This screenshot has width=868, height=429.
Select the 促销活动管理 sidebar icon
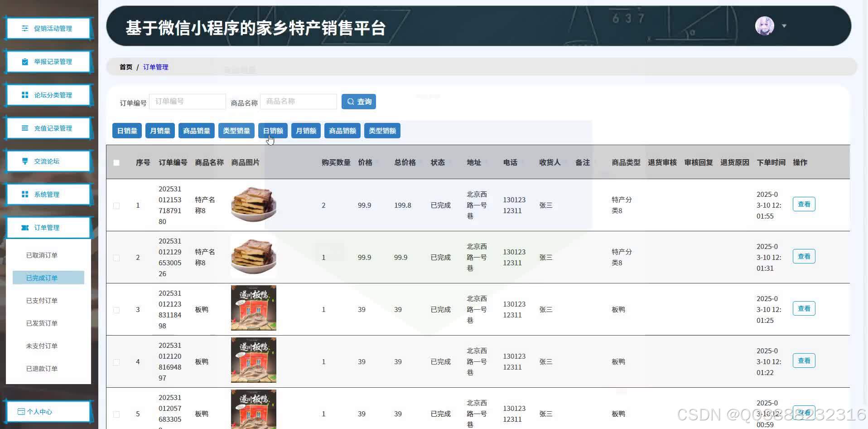(x=25, y=28)
